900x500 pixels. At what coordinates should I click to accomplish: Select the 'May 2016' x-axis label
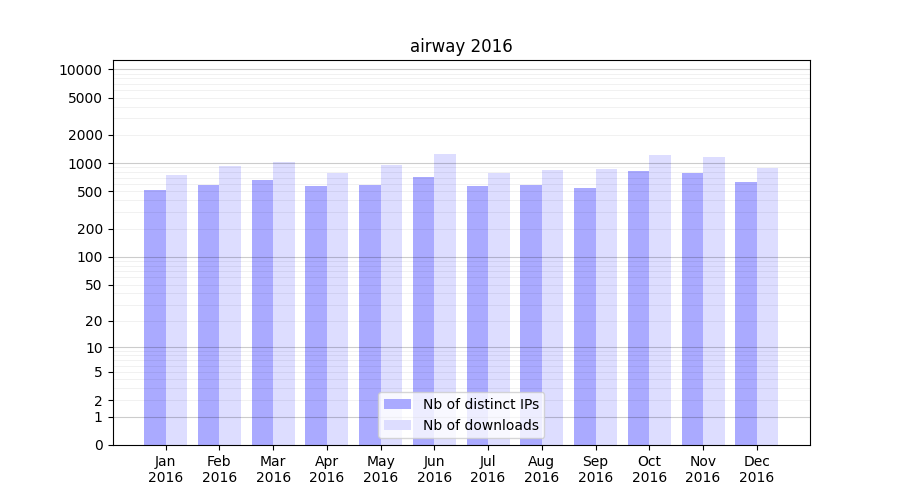[380, 469]
